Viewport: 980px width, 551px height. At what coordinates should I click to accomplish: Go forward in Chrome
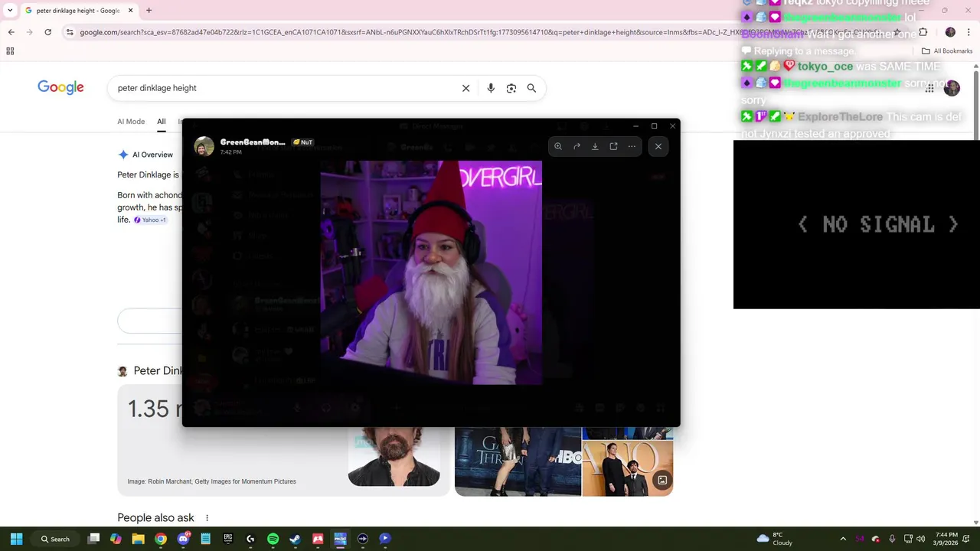29,32
